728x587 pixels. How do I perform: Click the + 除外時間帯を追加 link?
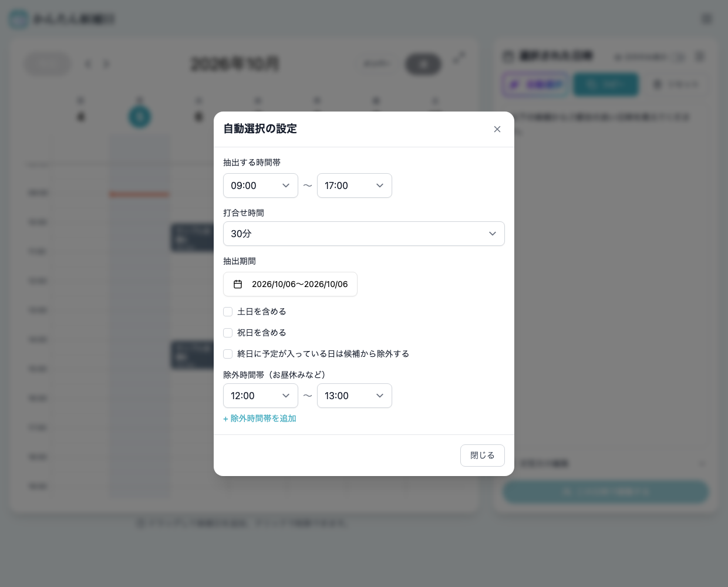(259, 419)
